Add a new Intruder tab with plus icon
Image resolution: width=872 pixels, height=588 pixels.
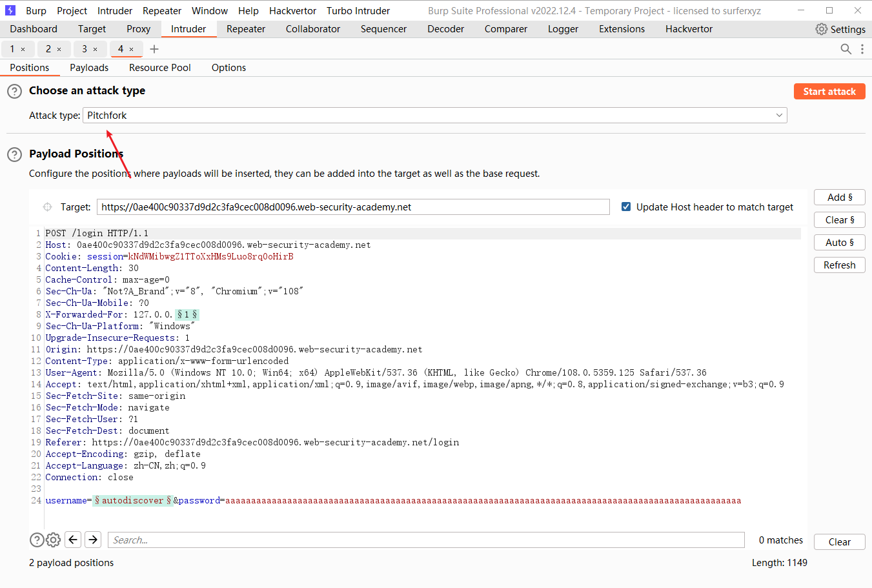click(x=154, y=49)
